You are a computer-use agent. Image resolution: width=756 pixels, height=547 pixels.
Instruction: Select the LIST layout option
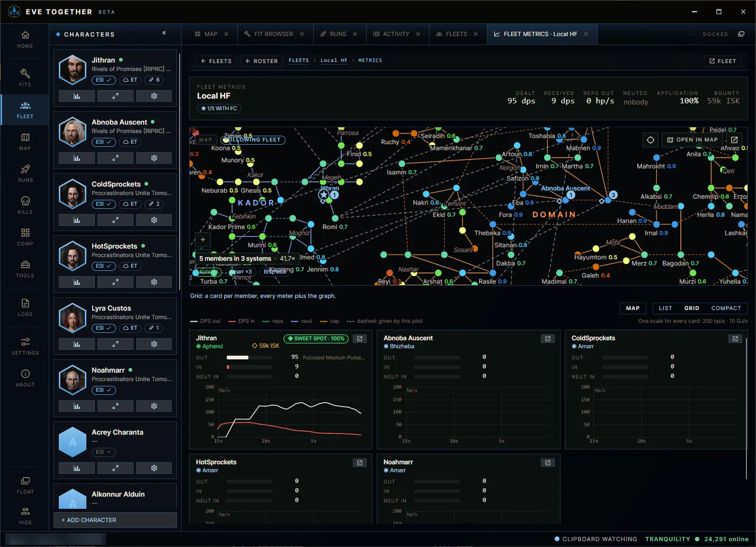point(665,308)
